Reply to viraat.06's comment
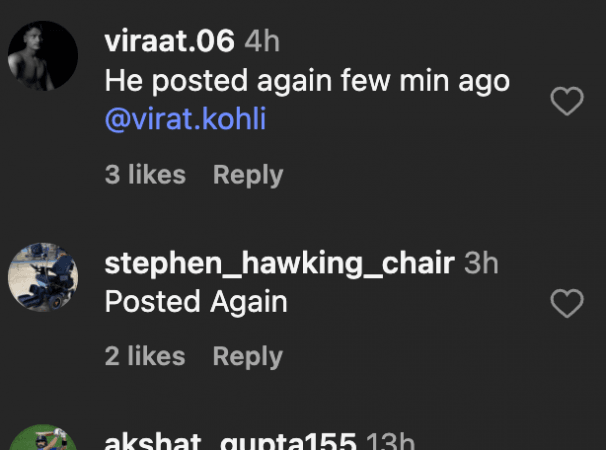The width and height of the screenshot is (606, 450). pyautogui.click(x=248, y=175)
